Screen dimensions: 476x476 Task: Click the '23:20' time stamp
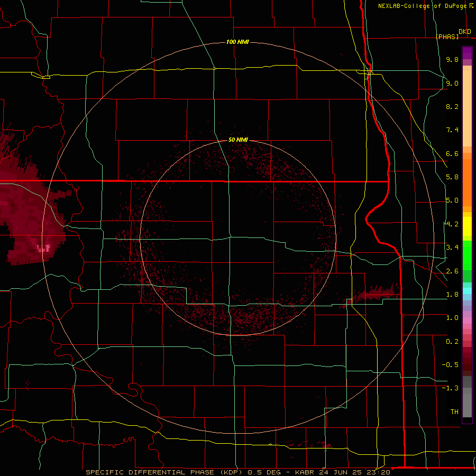pyautogui.click(x=379, y=472)
